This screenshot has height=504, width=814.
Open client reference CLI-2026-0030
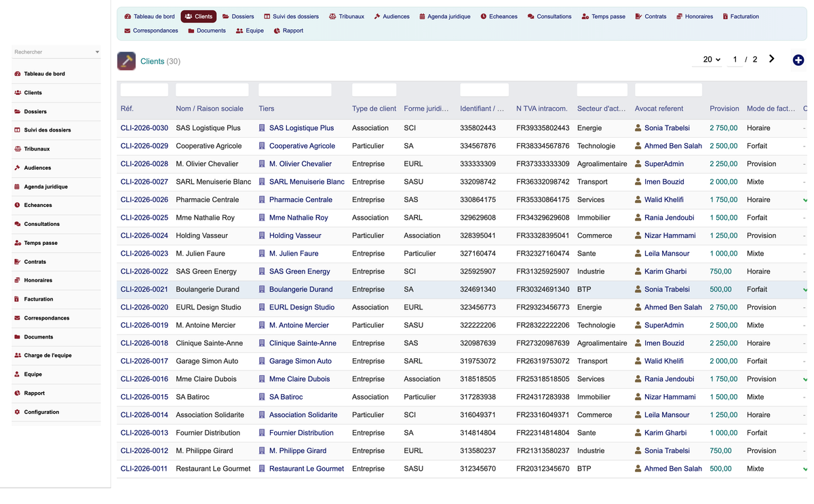144,128
